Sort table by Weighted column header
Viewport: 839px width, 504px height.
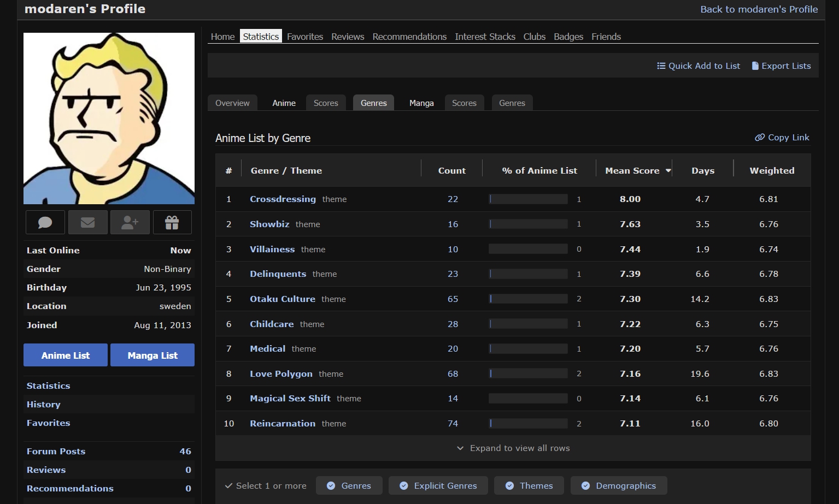pyautogui.click(x=772, y=171)
